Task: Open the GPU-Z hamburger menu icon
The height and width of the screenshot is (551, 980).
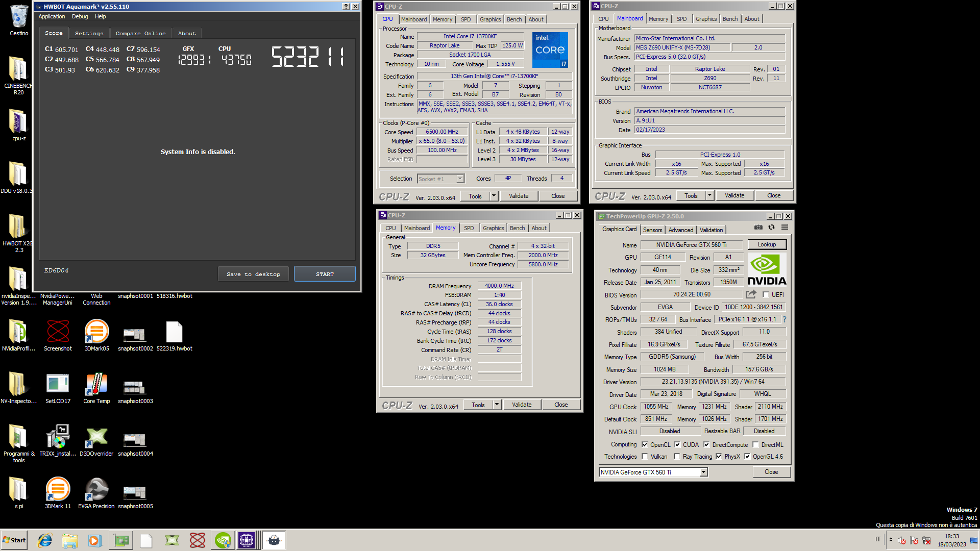Action: 785,228
